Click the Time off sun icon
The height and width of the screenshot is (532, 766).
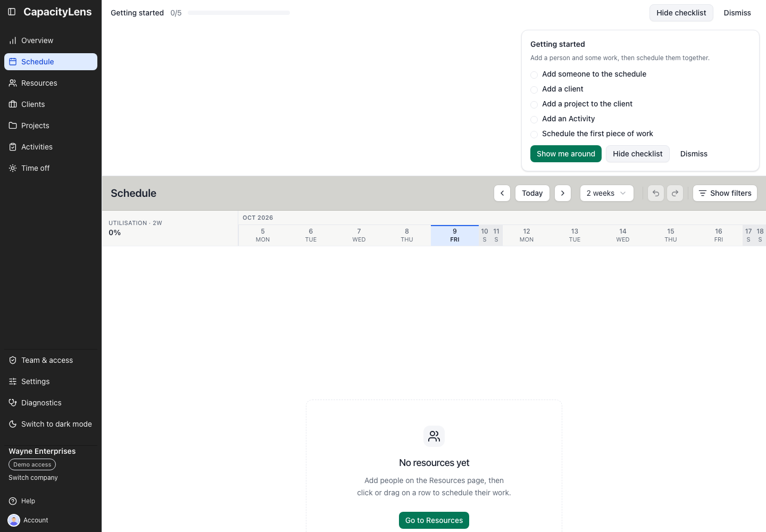[x=13, y=168]
